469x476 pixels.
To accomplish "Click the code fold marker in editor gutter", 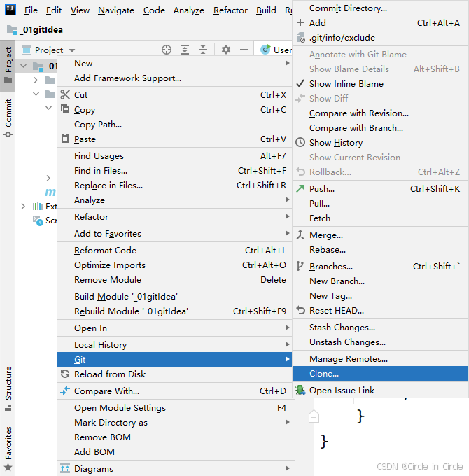I will pos(314,416).
